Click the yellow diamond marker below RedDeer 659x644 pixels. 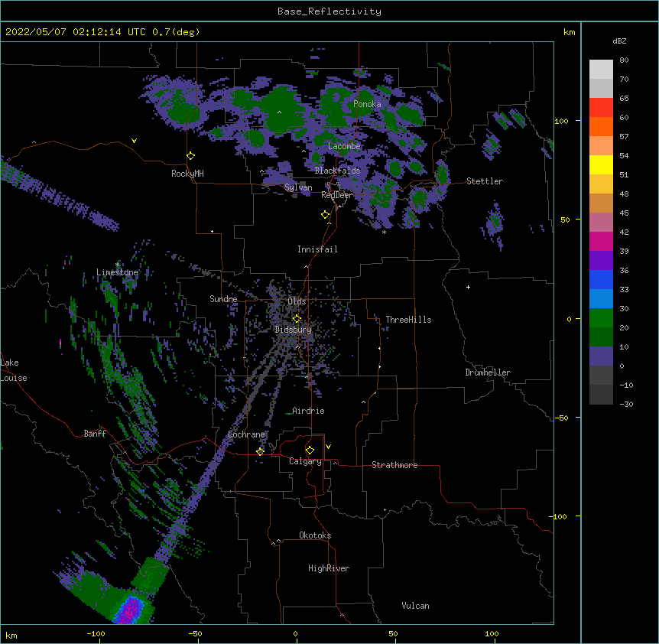pyautogui.click(x=326, y=215)
